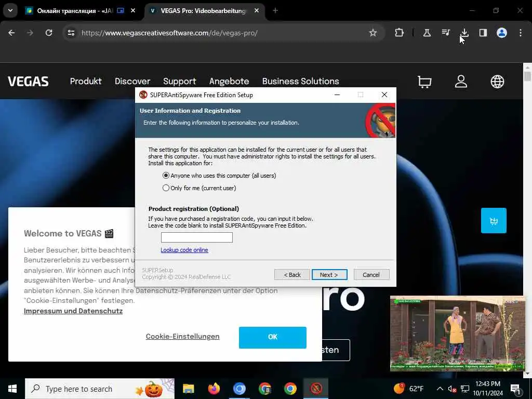Open the taskbar clock showing 12:43 PM
This screenshot has width=532, height=399.
point(487,389)
